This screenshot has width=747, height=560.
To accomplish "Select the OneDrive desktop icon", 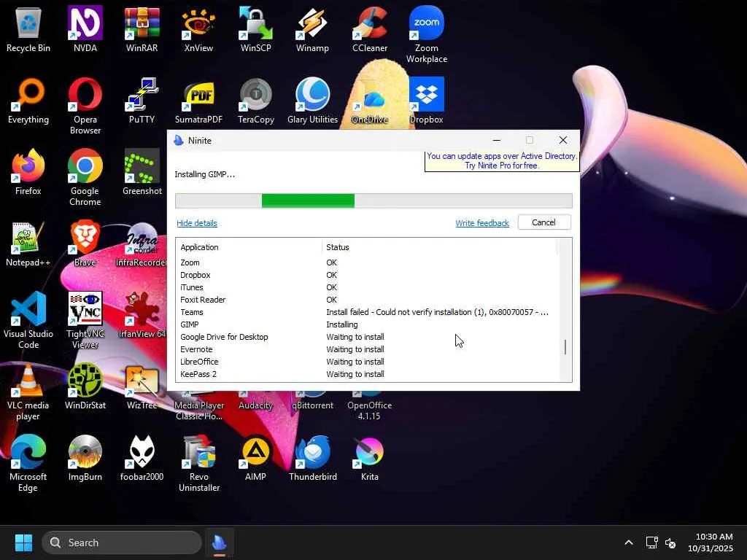I will (370, 101).
